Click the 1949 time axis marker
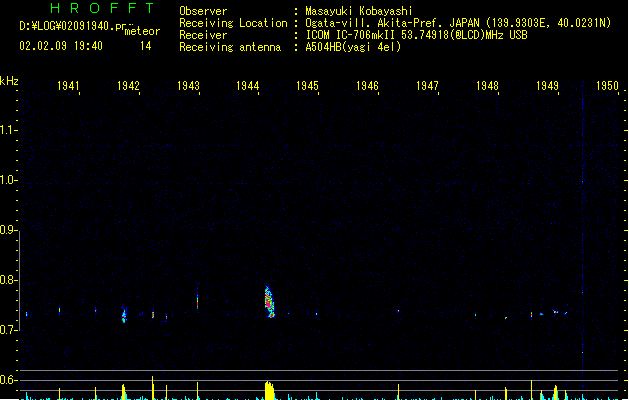629x400 pixels. [x=547, y=85]
